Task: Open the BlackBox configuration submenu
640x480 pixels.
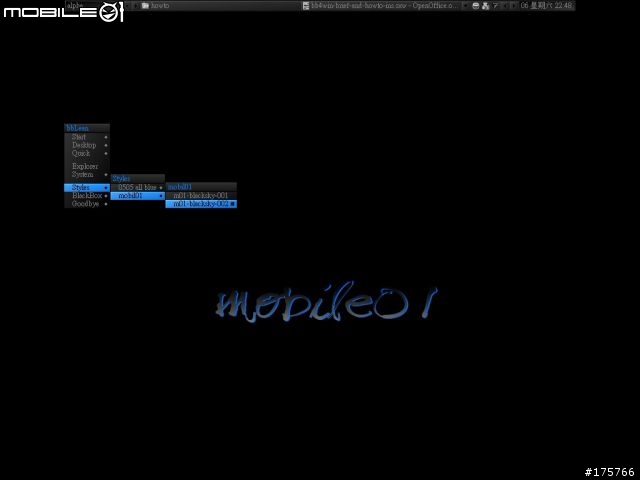Action: click(87, 196)
